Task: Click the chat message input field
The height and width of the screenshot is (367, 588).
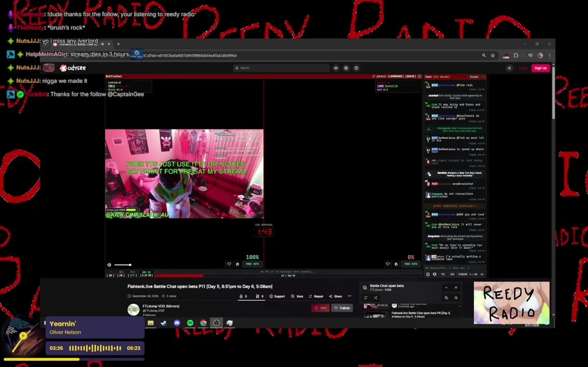Action: pyautogui.click(x=455, y=268)
